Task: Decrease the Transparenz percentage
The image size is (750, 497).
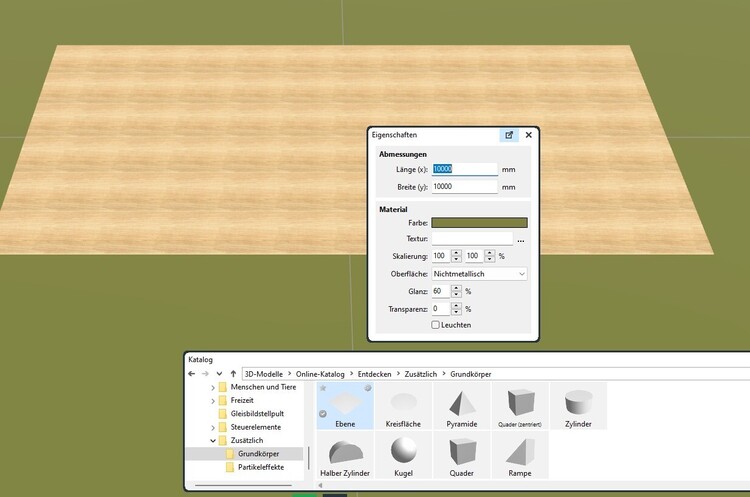Action: pos(456,312)
